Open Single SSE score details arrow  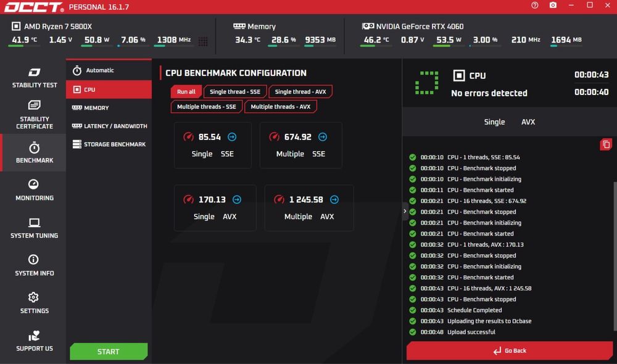(x=232, y=136)
